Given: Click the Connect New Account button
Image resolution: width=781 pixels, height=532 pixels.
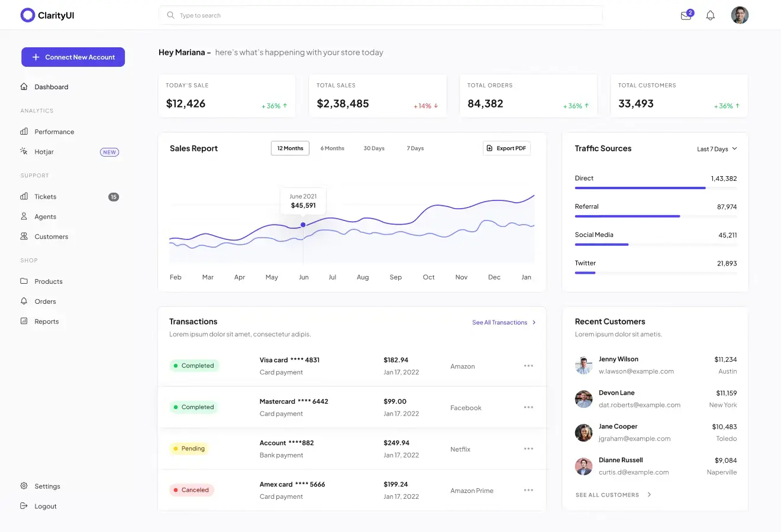Looking at the screenshot, I should [73, 57].
